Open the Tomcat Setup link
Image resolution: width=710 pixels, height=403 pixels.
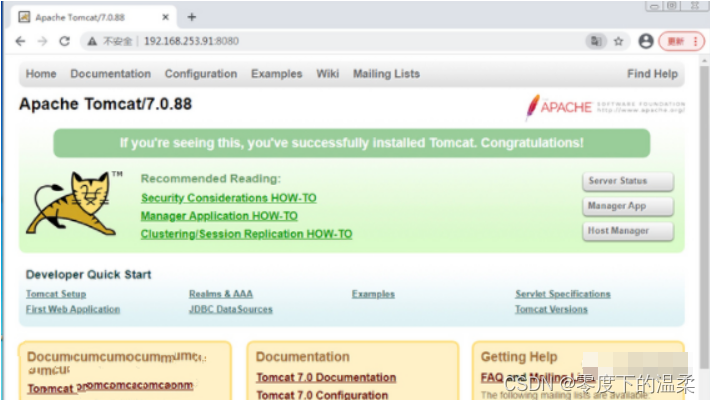56,294
